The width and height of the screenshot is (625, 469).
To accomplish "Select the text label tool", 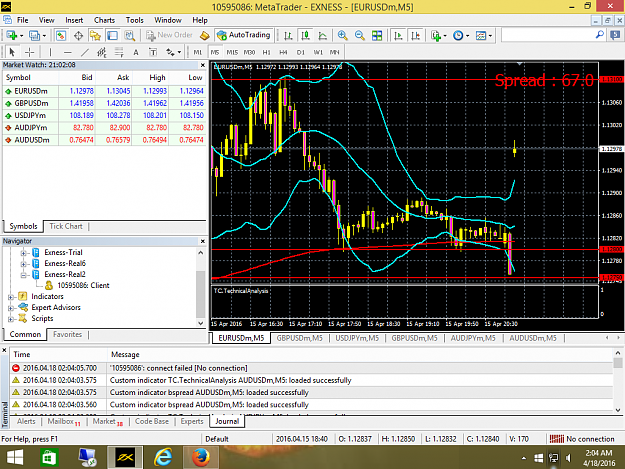I will (x=153, y=52).
